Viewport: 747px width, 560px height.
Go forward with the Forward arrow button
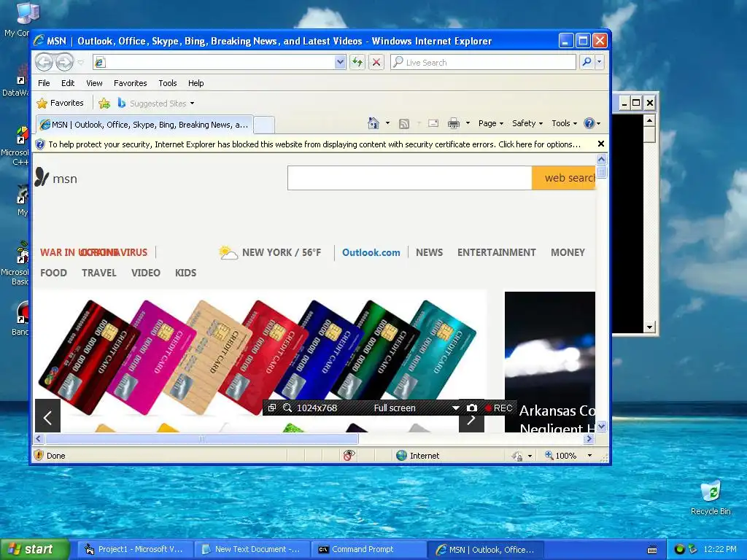[x=65, y=62]
